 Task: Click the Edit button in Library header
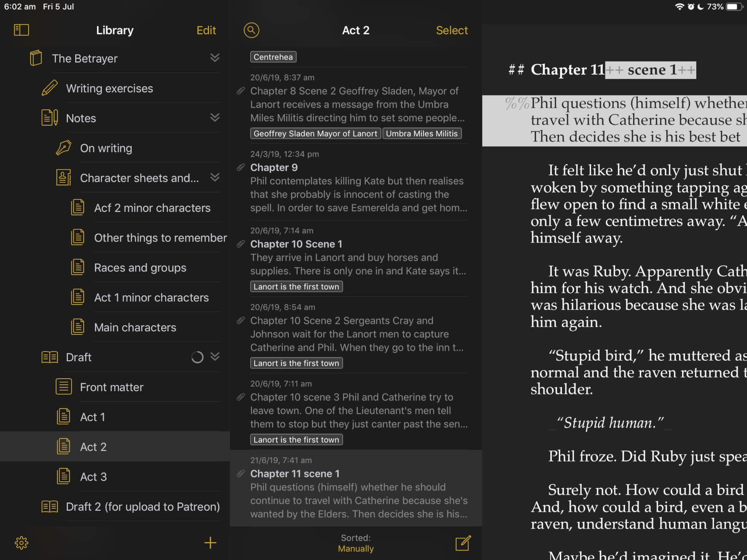(207, 30)
